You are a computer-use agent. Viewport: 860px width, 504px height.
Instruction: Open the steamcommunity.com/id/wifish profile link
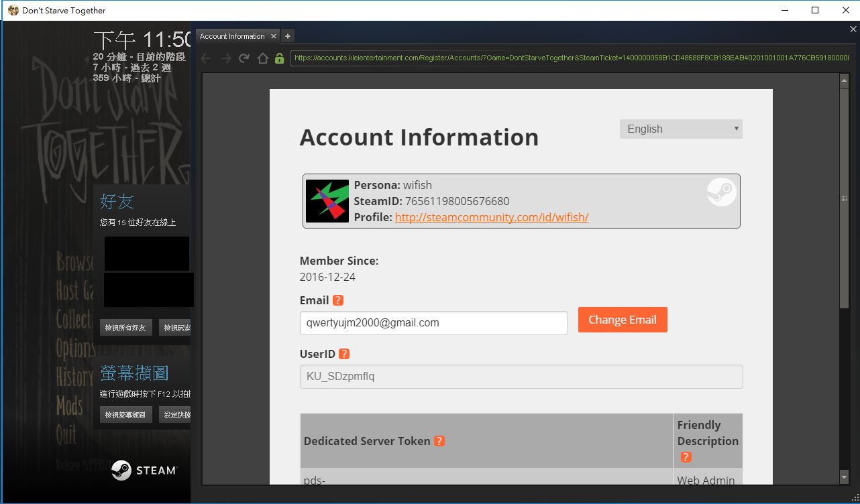(x=492, y=217)
